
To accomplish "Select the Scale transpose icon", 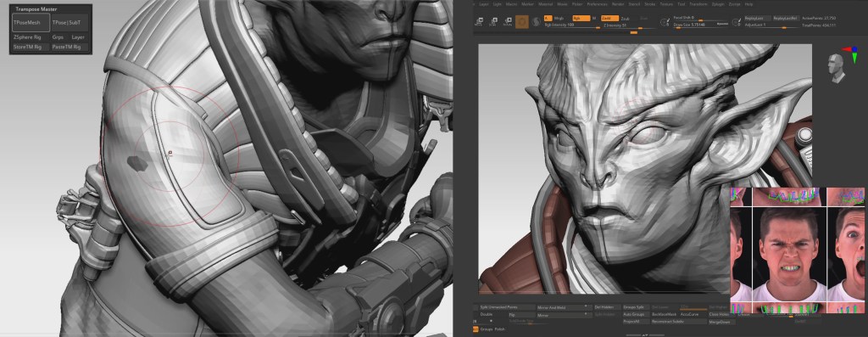I will (494, 22).
